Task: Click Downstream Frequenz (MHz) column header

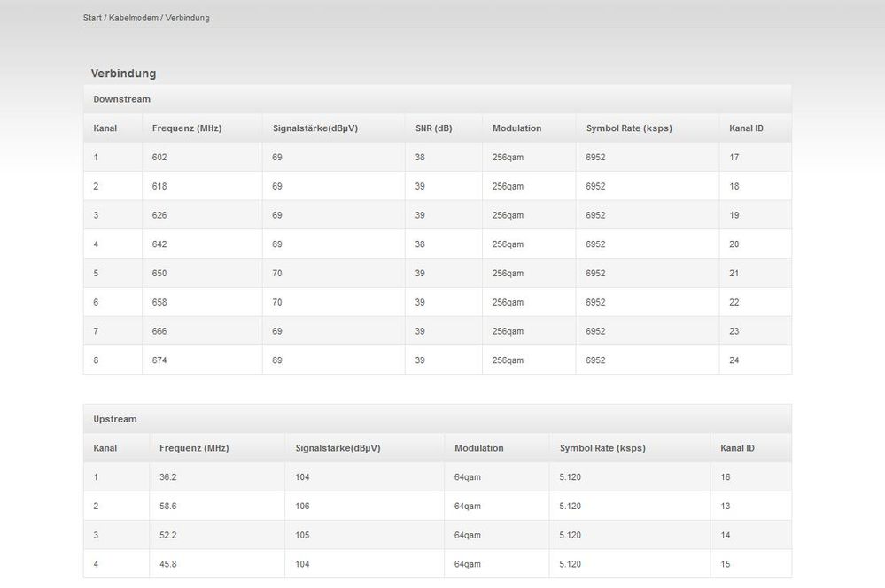Action: pyautogui.click(x=187, y=128)
